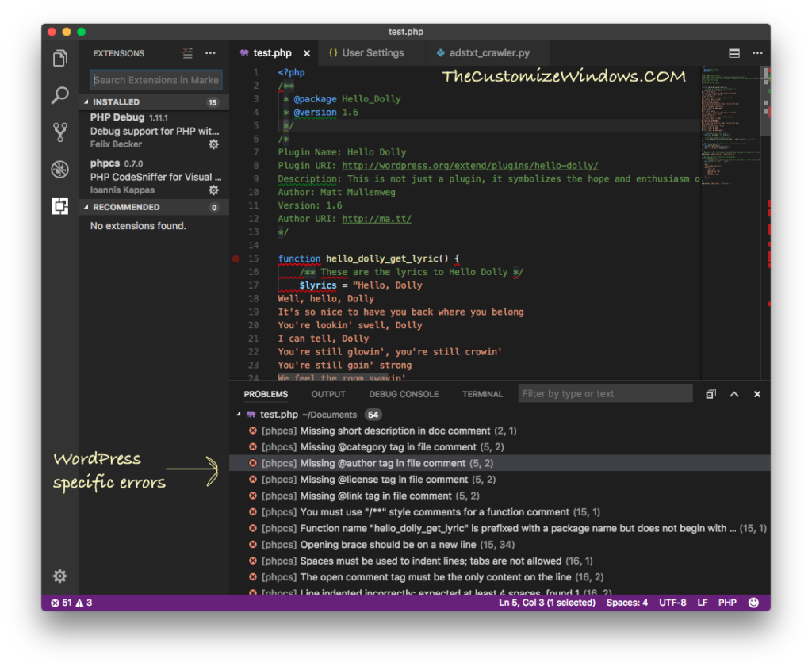812x670 pixels.
Task: Open the feedback smiley in status bar
Action: click(x=753, y=602)
